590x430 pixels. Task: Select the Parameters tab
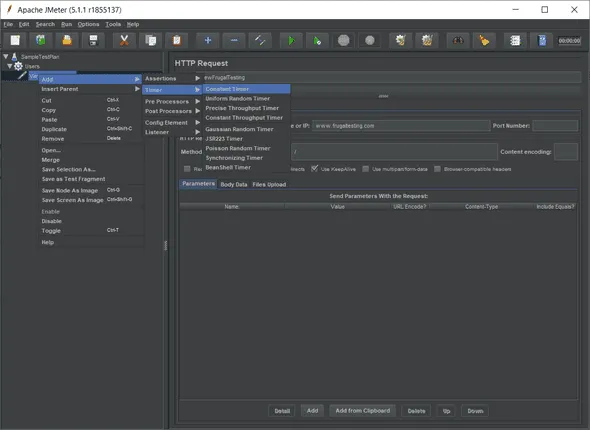[x=198, y=184]
